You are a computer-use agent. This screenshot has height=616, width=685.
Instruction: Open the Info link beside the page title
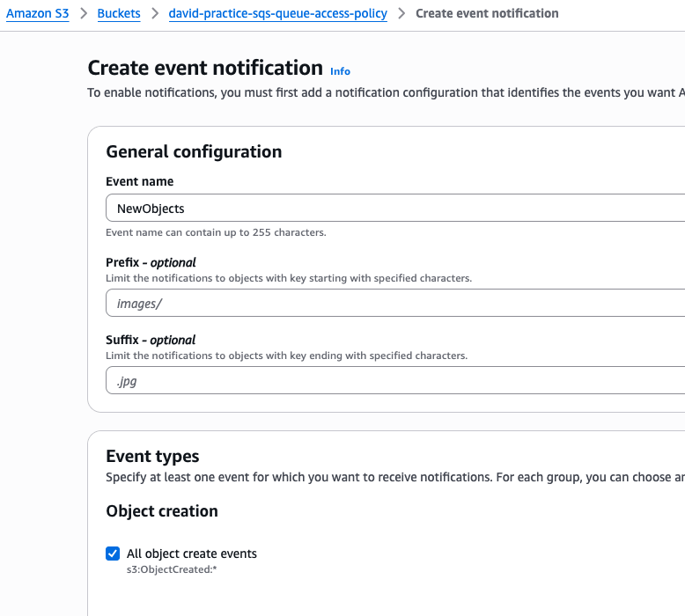(340, 71)
